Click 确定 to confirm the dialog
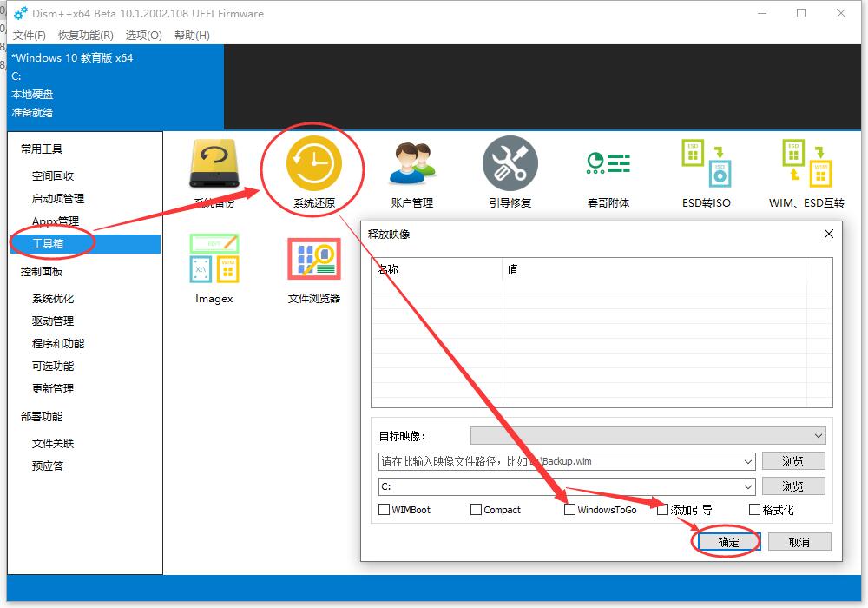868x608 pixels. coord(728,542)
